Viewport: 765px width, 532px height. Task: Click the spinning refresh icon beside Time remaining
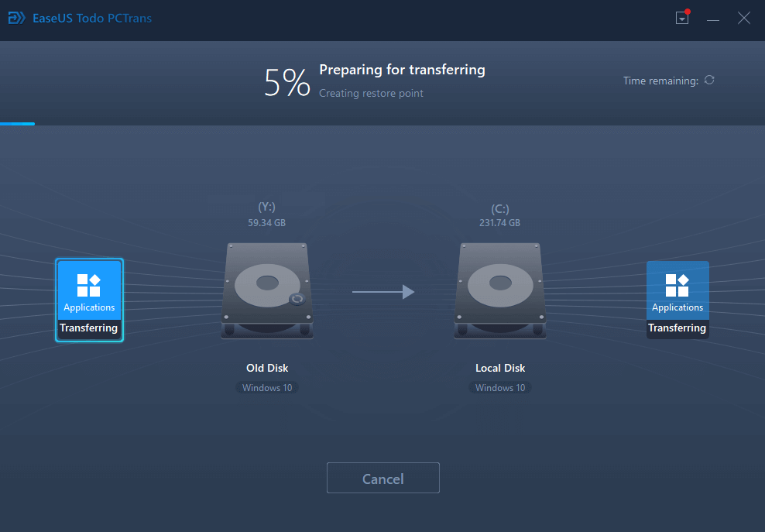coord(709,81)
